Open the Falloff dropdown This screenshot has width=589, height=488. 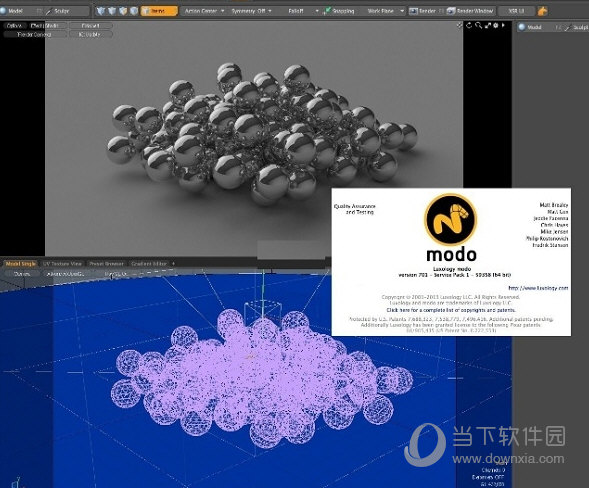pyautogui.click(x=302, y=11)
